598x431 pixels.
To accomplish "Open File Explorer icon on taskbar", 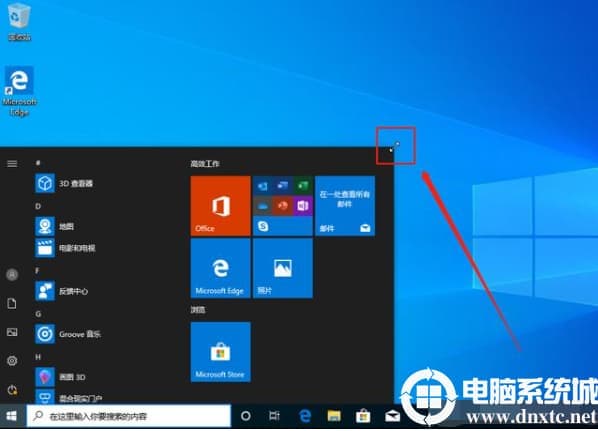I will (x=334, y=416).
